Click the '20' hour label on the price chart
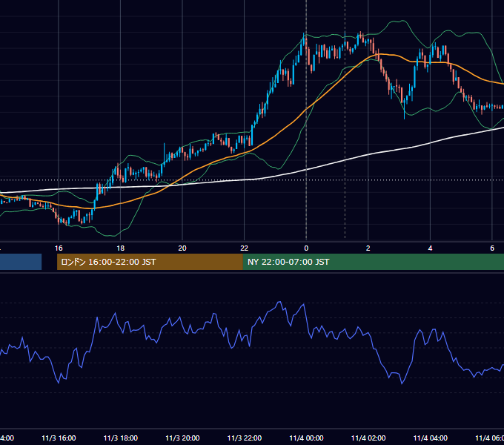 [x=182, y=248]
